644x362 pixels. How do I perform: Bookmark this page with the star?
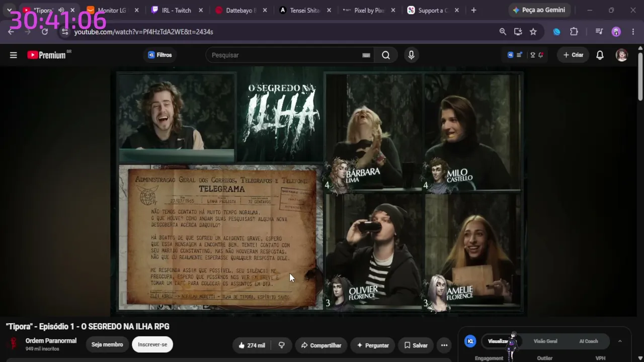tap(533, 32)
